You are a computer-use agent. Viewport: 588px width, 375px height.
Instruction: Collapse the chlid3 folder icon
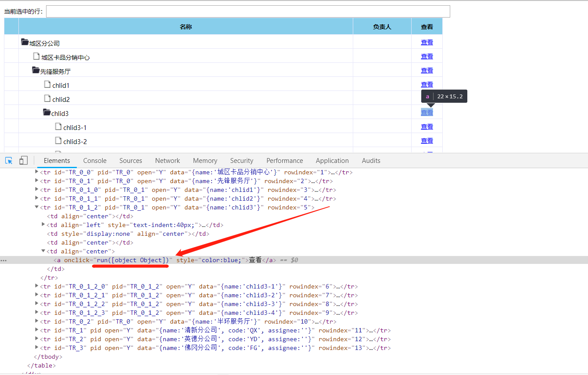point(47,112)
